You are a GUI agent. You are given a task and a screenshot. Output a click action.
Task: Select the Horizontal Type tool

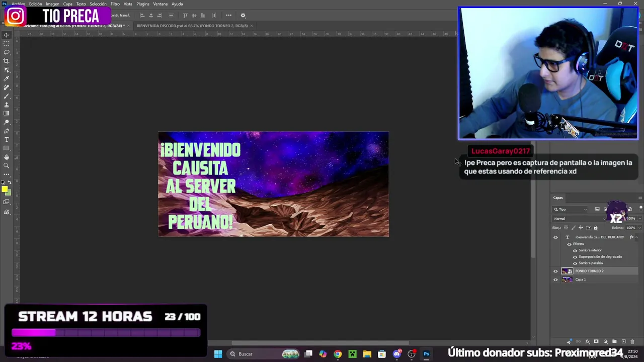point(7,140)
